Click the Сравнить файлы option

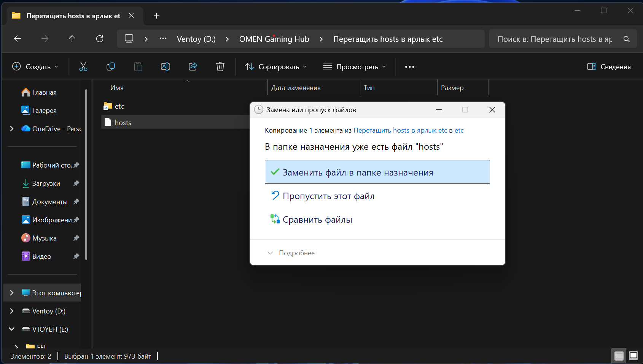pyautogui.click(x=317, y=220)
